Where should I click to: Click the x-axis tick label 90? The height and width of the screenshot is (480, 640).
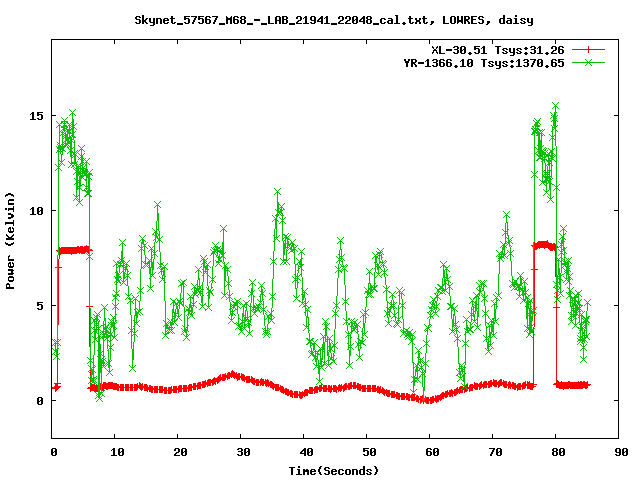621,452
